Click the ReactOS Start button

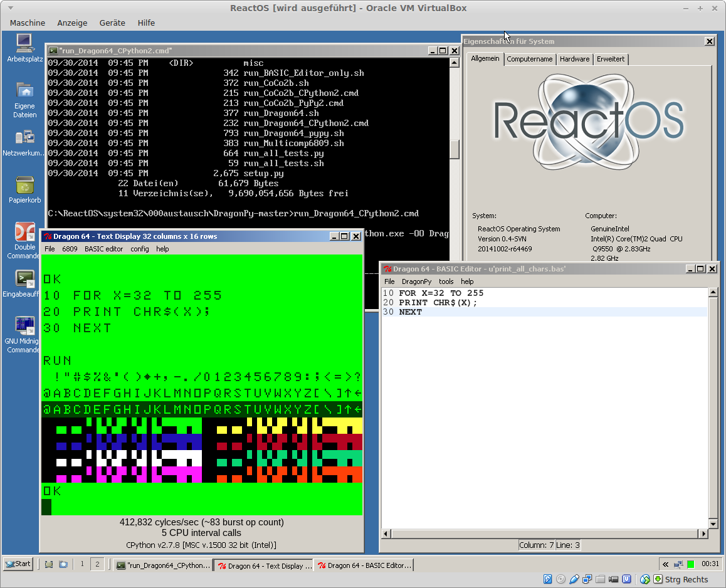18,564
